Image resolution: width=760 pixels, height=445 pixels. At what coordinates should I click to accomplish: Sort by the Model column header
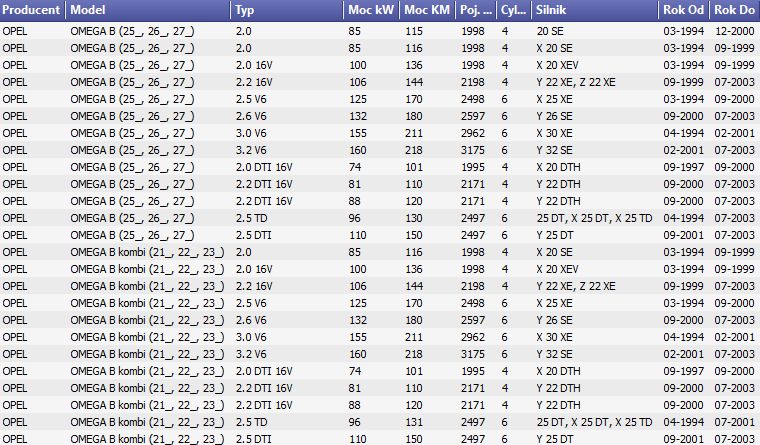[148, 10]
